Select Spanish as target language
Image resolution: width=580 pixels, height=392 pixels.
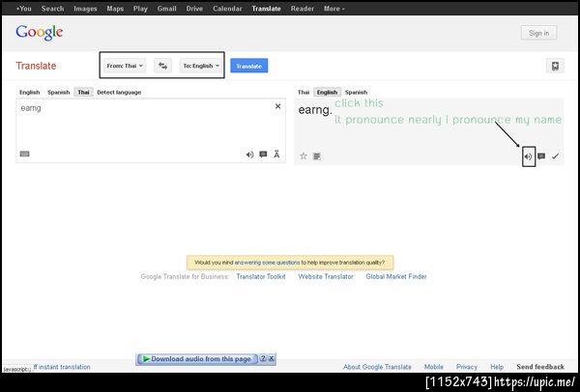point(356,93)
